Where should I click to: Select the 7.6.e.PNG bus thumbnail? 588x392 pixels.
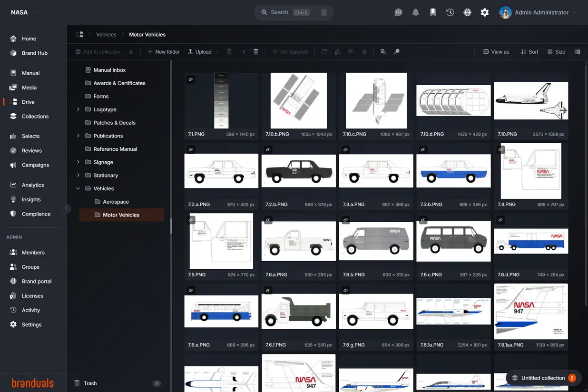(221, 312)
